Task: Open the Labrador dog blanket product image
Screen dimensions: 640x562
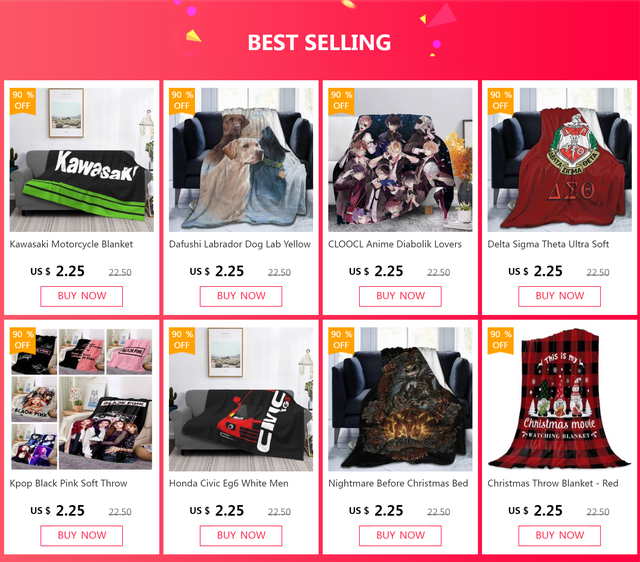Action: tap(241, 160)
